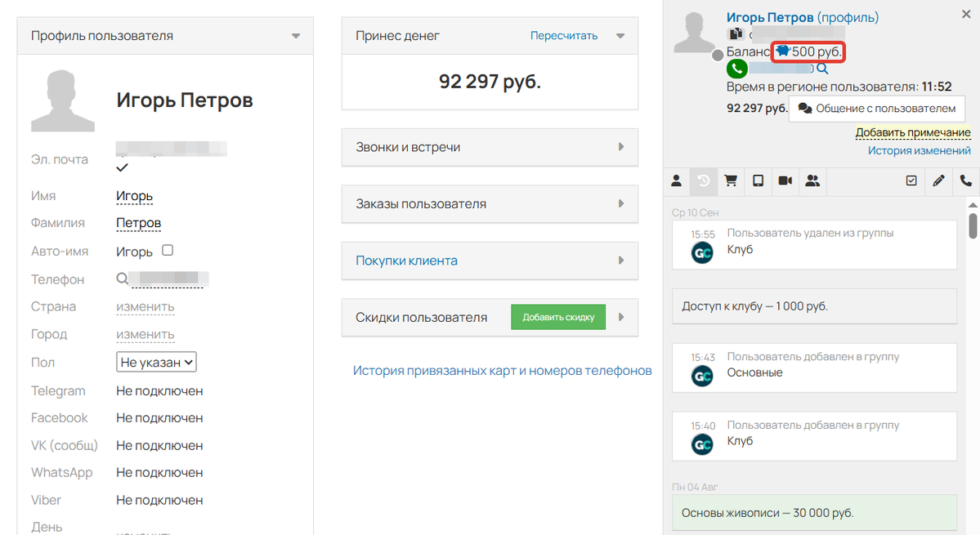Click the green phone call icon
Viewport: 980px width, 535px height.
pos(737,69)
